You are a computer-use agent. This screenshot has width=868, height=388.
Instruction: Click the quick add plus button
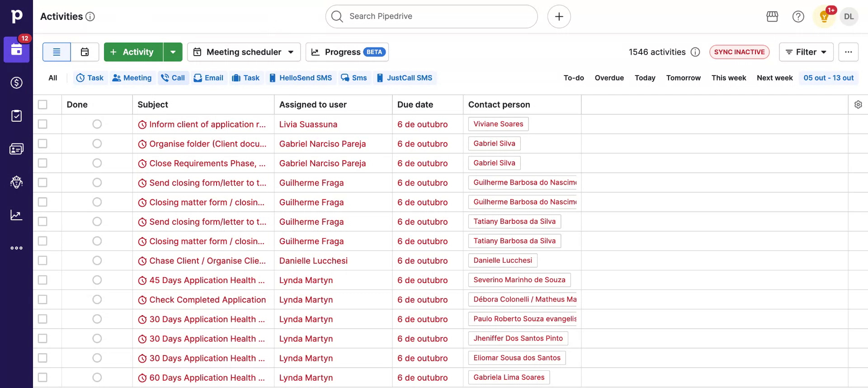point(559,17)
